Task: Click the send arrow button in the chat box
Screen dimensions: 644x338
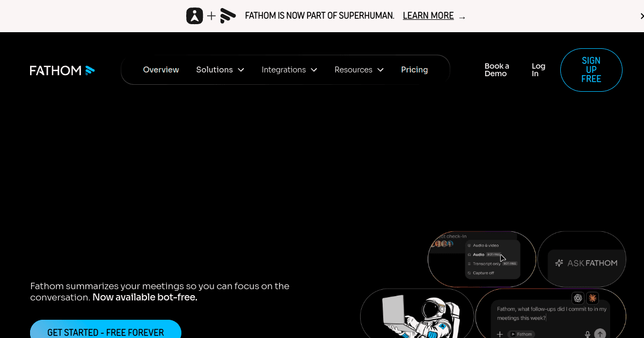Action: 601,334
